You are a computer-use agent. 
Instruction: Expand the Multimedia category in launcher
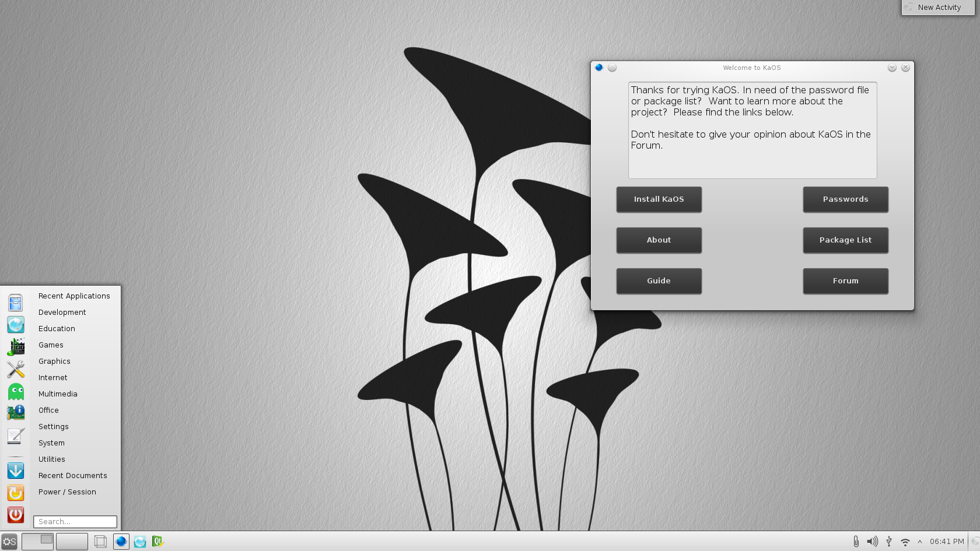[x=58, y=394]
